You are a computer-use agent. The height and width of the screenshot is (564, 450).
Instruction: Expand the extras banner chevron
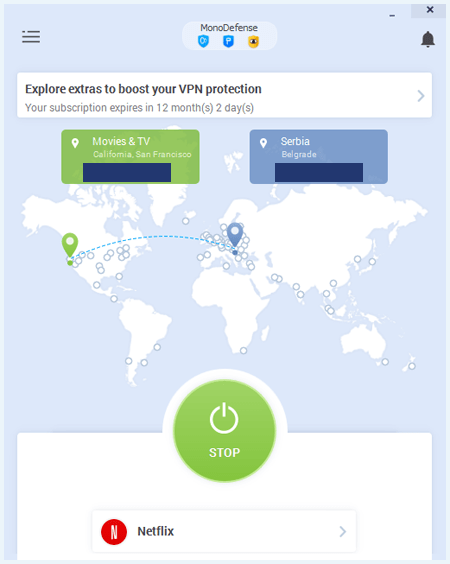[x=421, y=96]
